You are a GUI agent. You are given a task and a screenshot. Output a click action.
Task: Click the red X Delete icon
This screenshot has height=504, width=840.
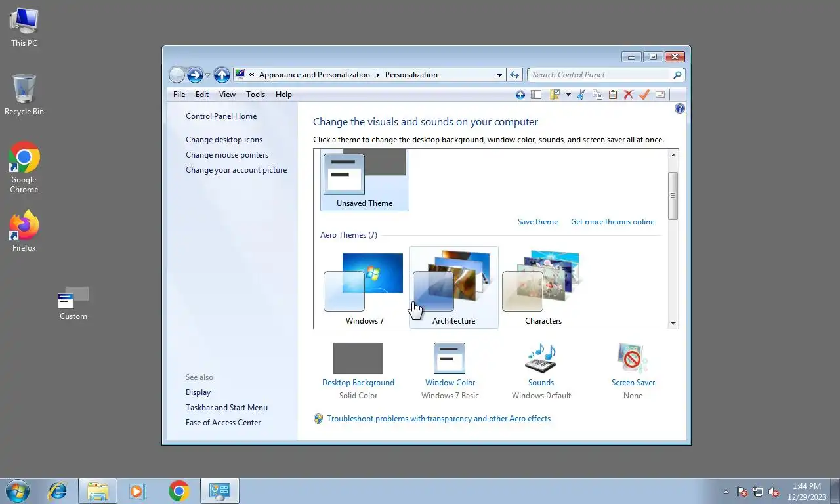tap(629, 94)
